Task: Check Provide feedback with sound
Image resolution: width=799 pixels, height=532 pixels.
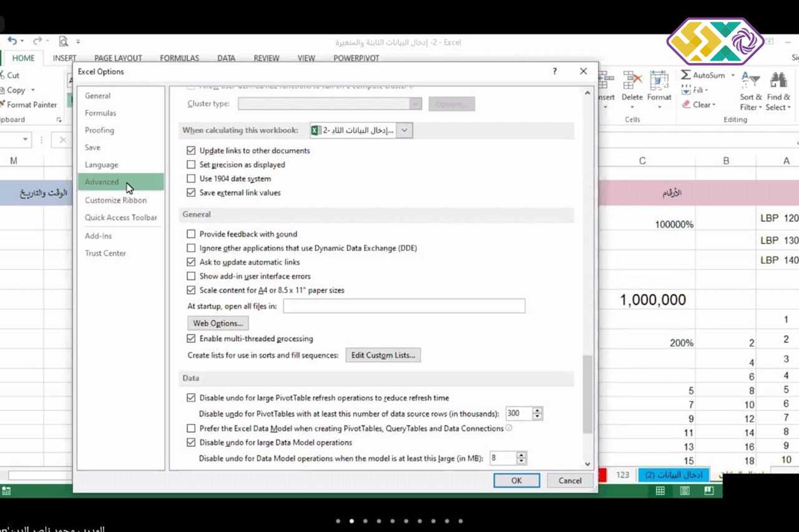Action: 191,234
